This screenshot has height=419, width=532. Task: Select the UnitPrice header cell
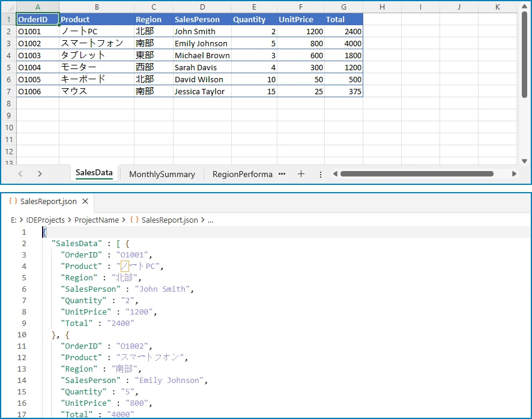[x=301, y=19]
